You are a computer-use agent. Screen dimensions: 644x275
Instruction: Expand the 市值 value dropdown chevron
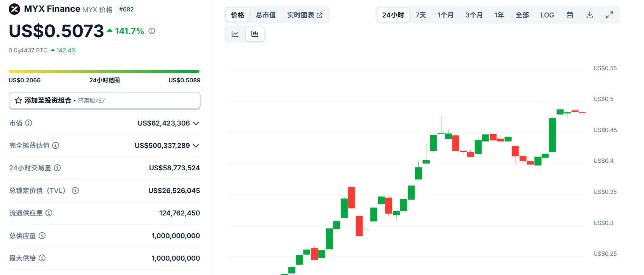(196, 123)
